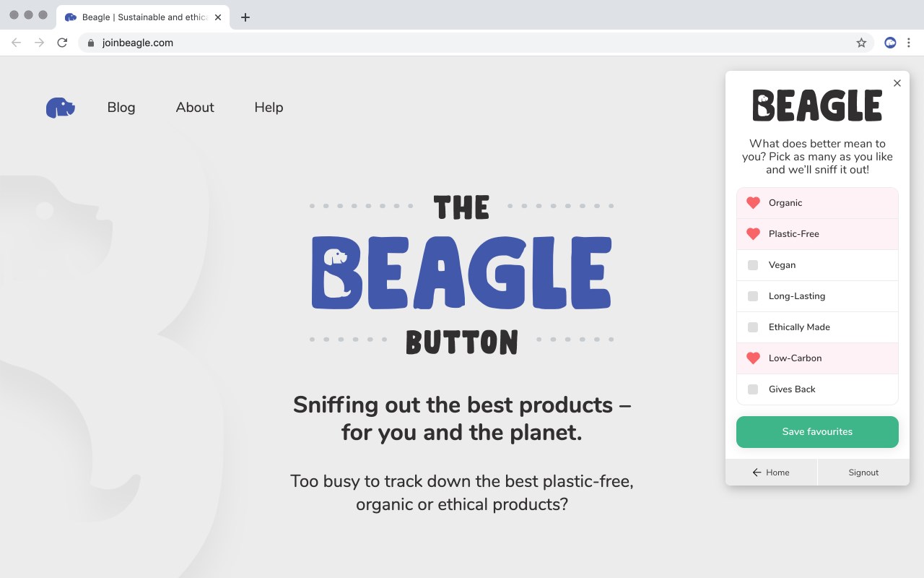Viewport: 924px width, 578px height.
Task: Open a new browser tab
Action: pyautogui.click(x=245, y=17)
